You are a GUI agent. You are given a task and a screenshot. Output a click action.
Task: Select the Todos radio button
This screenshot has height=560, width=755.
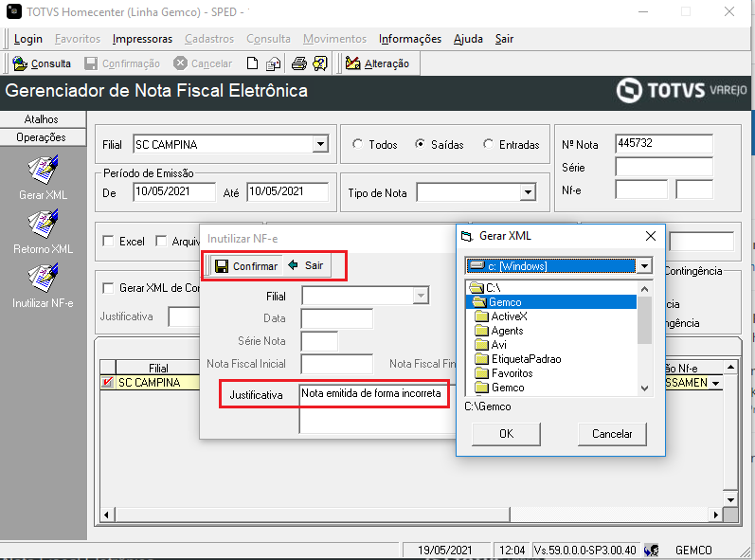pos(358,144)
